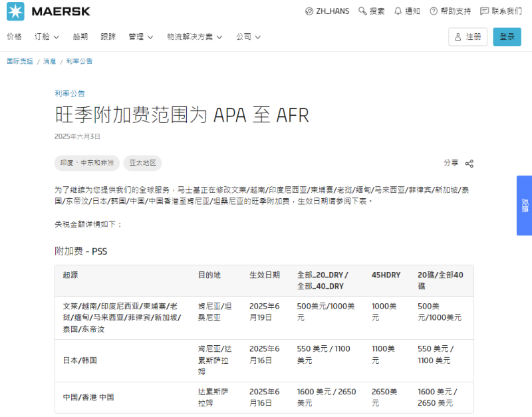Click the 2650美元 45HDRY cell
The height and width of the screenshot is (417, 532).
384,397
